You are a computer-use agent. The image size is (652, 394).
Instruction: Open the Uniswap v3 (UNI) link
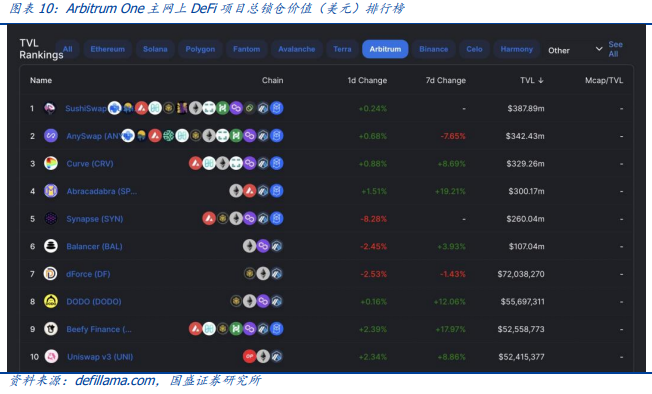coord(100,357)
